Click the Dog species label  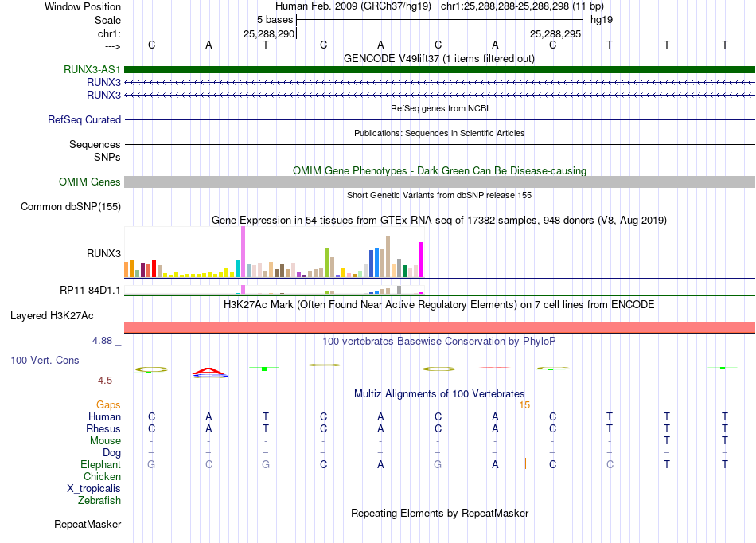coord(111,453)
